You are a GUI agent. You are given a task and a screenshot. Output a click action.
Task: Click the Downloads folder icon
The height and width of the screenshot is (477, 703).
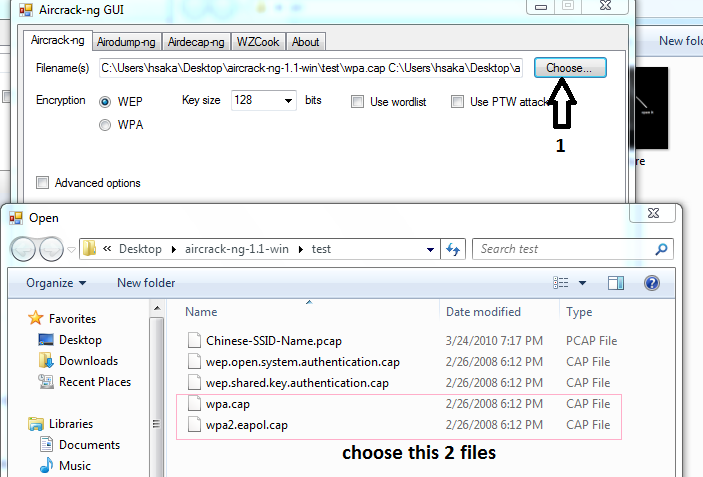(46, 360)
